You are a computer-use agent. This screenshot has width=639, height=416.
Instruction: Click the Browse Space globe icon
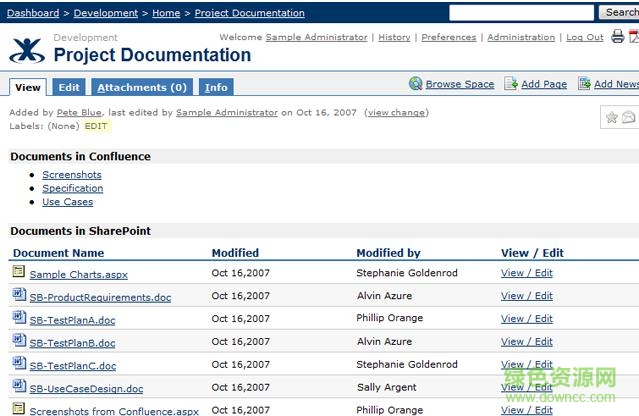point(416,84)
